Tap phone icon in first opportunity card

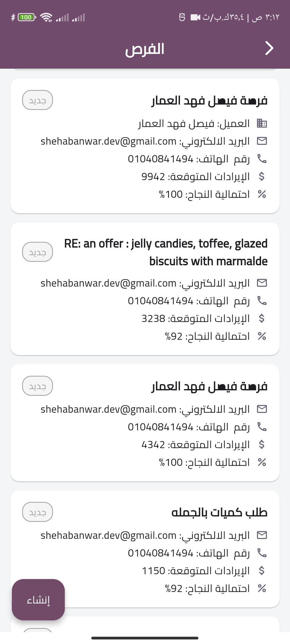[262, 159]
